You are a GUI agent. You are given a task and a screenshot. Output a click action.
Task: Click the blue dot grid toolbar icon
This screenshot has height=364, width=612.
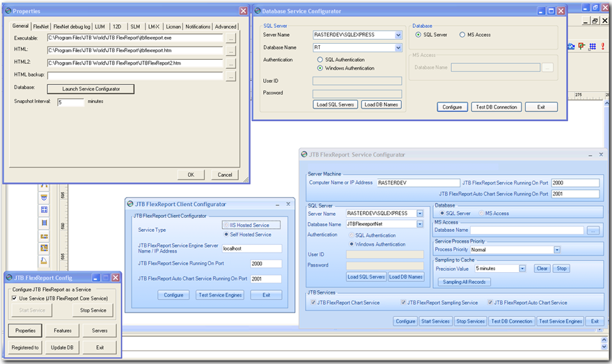click(x=593, y=47)
